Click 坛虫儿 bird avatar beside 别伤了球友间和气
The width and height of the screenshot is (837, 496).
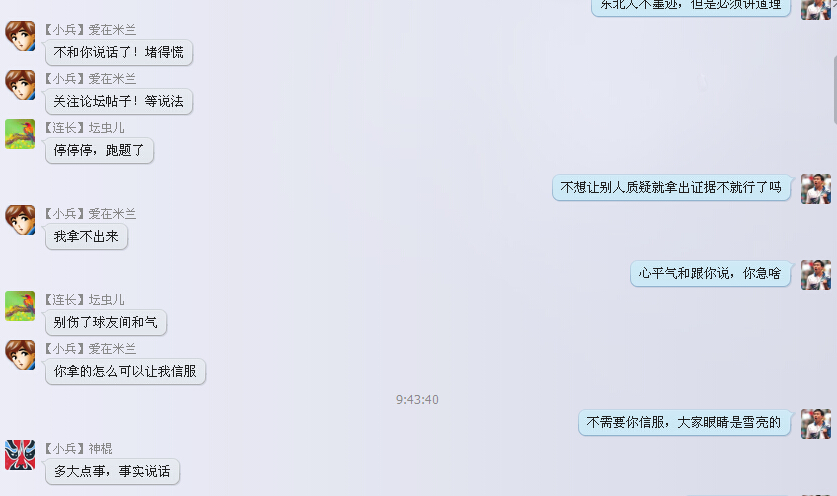(20, 306)
